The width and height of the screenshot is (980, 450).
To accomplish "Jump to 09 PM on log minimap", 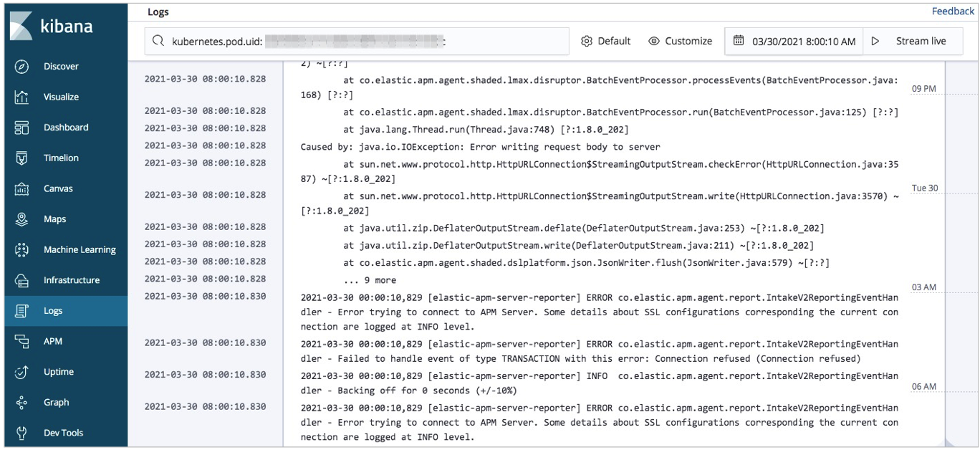I will click(x=923, y=89).
